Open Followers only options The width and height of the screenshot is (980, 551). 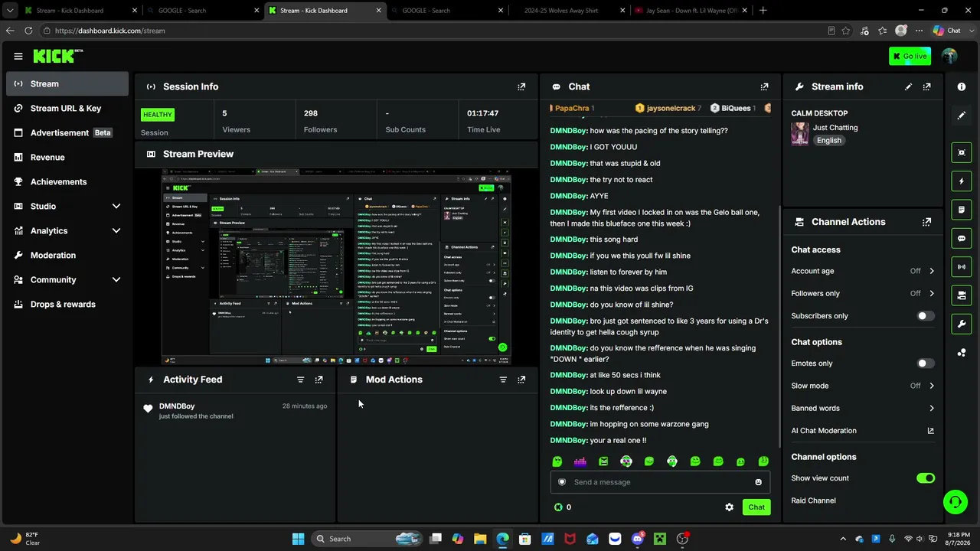[863, 293]
